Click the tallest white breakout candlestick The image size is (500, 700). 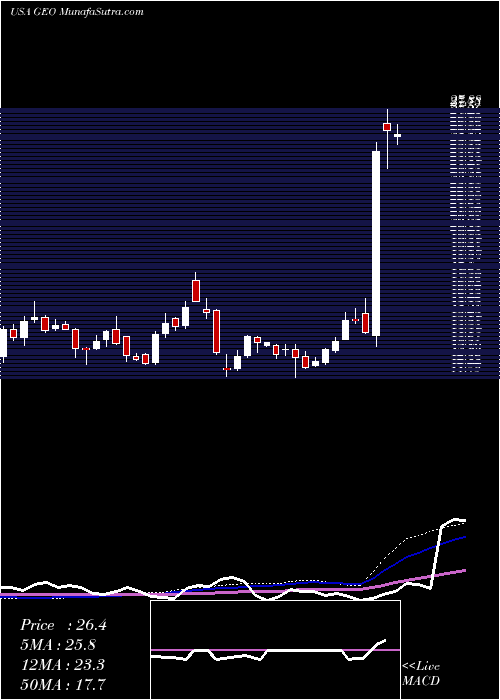coord(376,243)
